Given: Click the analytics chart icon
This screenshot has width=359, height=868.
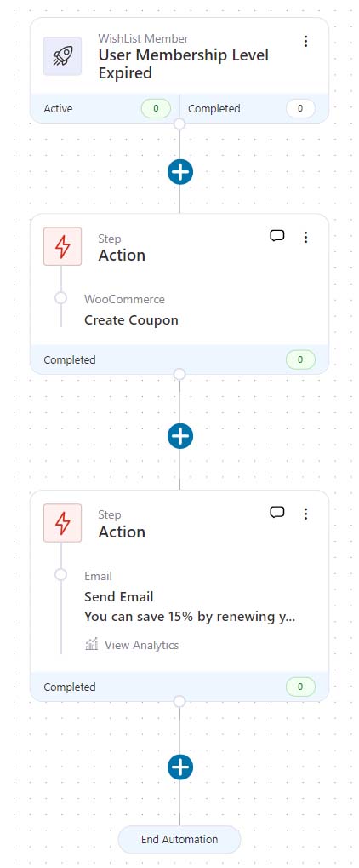Looking at the screenshot, I should (x=92, y=644).
